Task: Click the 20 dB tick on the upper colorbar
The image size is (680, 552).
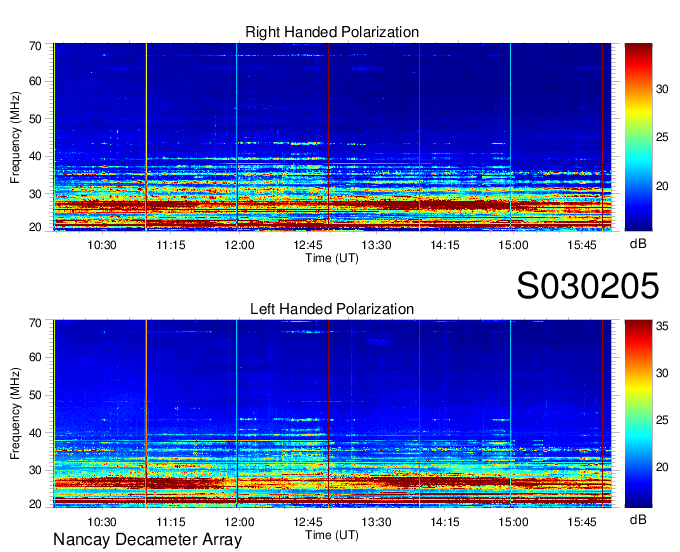Action: tap(662, 186)
